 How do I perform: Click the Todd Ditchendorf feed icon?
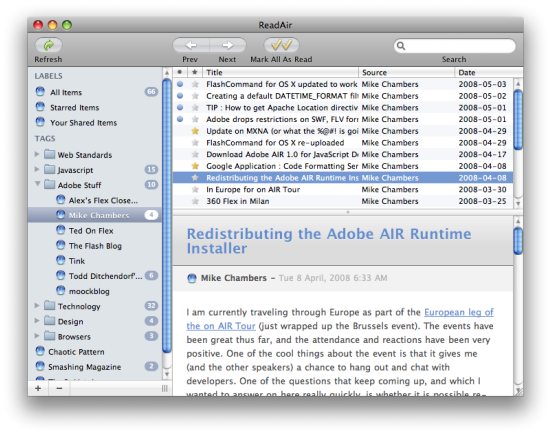(61, 275)
